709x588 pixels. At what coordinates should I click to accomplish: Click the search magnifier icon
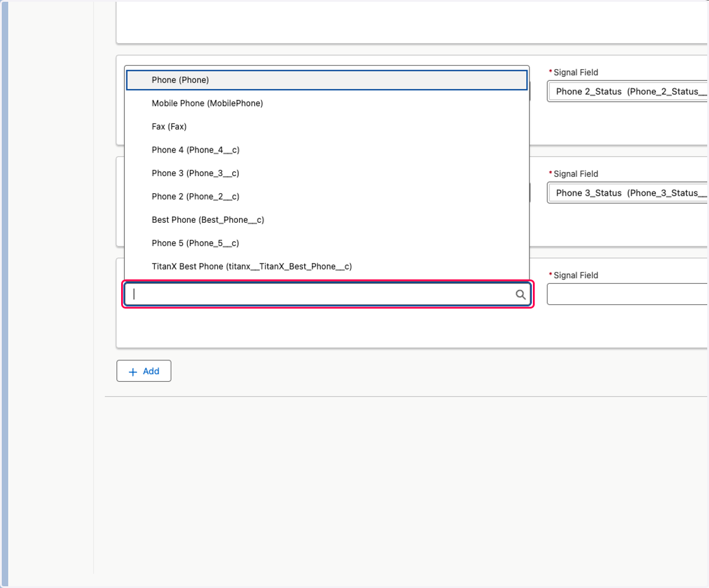521,294
